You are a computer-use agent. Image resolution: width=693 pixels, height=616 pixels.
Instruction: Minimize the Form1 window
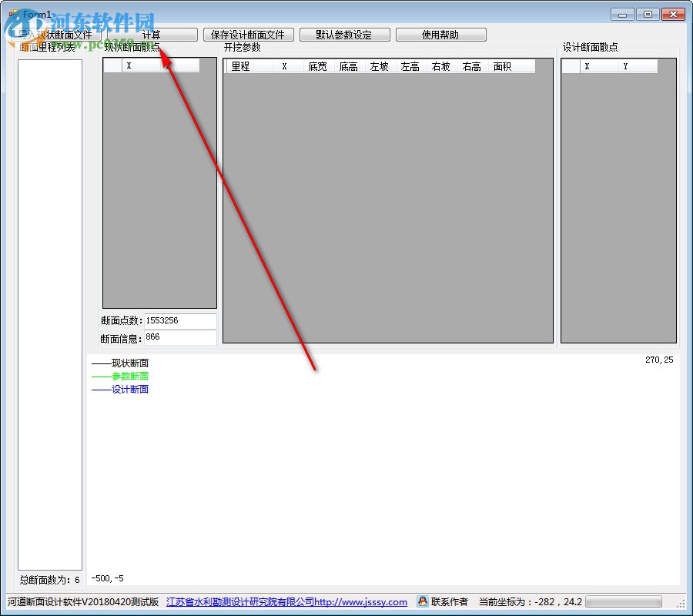[x=623, y=14]
